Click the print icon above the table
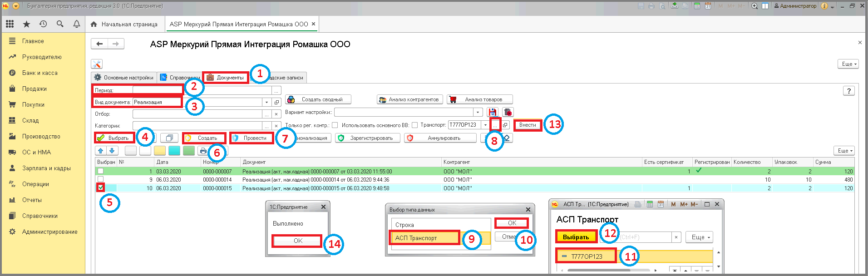Screen dimensions: 868x276 click(203, 151)
